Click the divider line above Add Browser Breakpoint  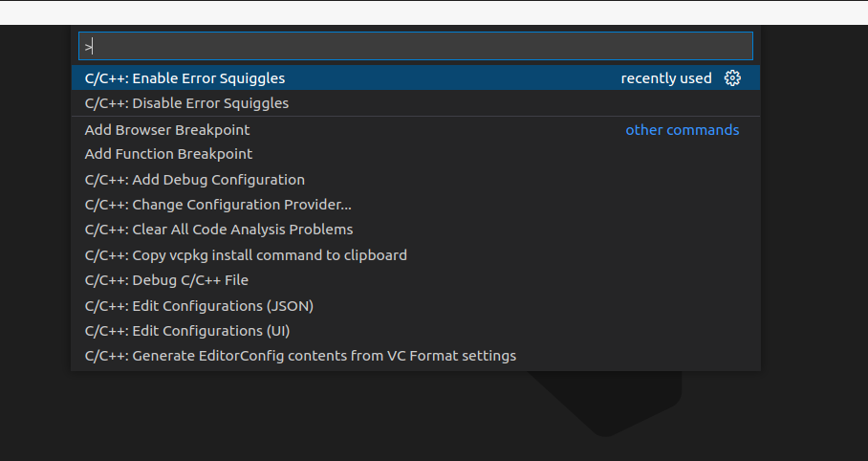416,117
